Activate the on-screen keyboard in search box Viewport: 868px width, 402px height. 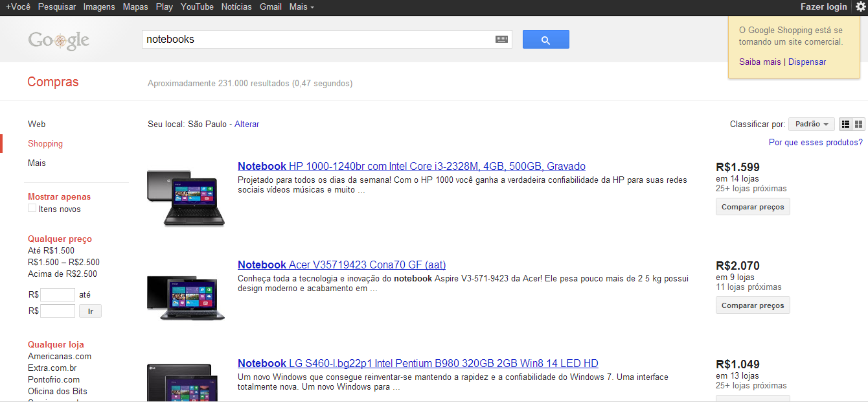[x=501, y=39]
